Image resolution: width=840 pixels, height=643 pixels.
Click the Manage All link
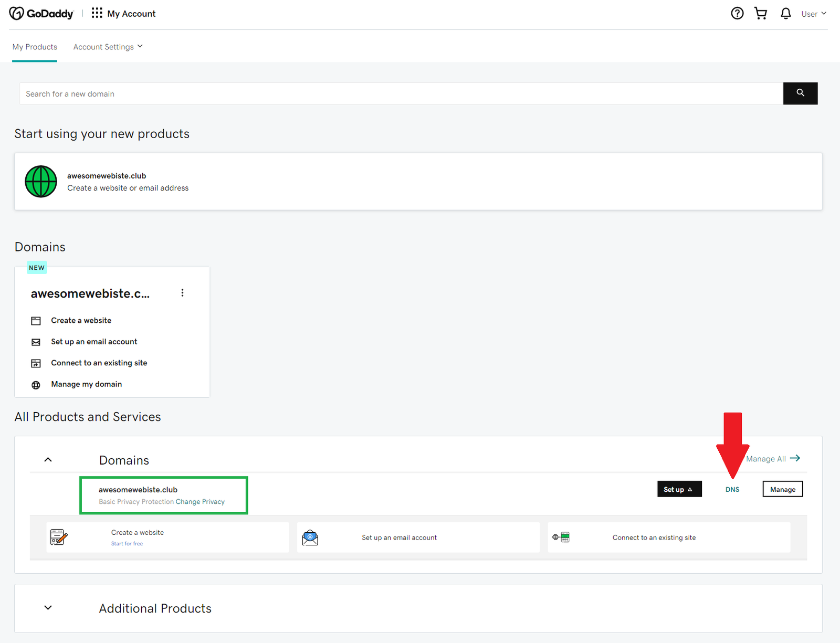coord(772,459)
